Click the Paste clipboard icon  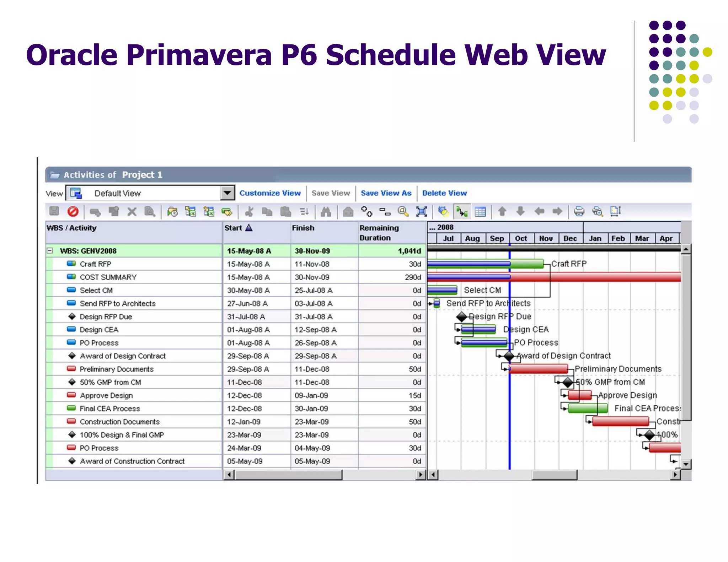[x=285, y=212]
